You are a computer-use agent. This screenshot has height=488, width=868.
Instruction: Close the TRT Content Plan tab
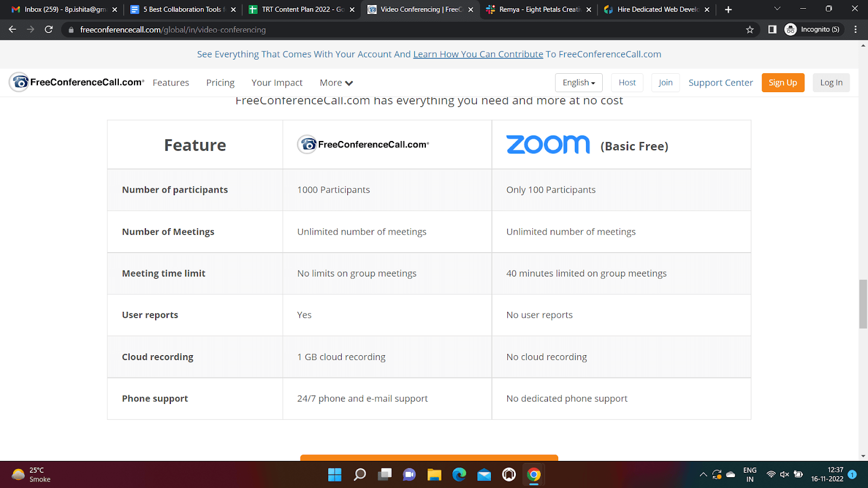click(352, 10)
